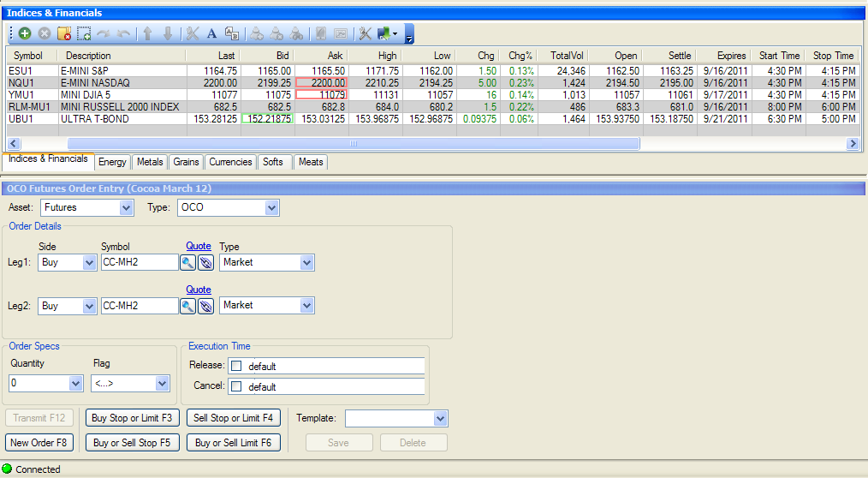Click the first grayed group-add icon

point(256,33)
